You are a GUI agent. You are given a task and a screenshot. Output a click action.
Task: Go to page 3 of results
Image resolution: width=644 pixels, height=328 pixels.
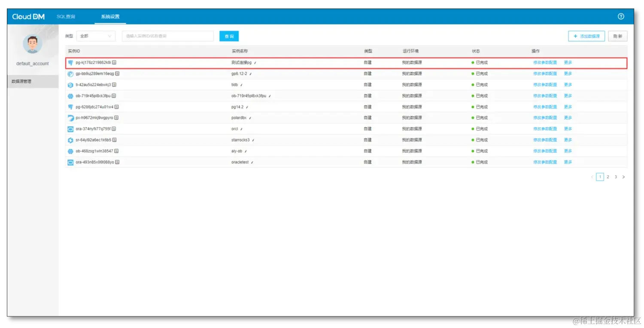616,177
